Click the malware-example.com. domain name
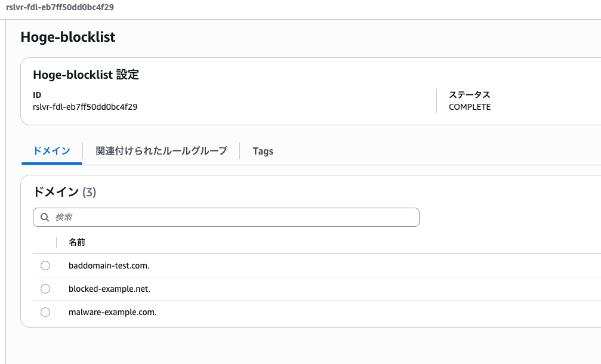This screenshot has height=364, width=601. click(113, 312)
